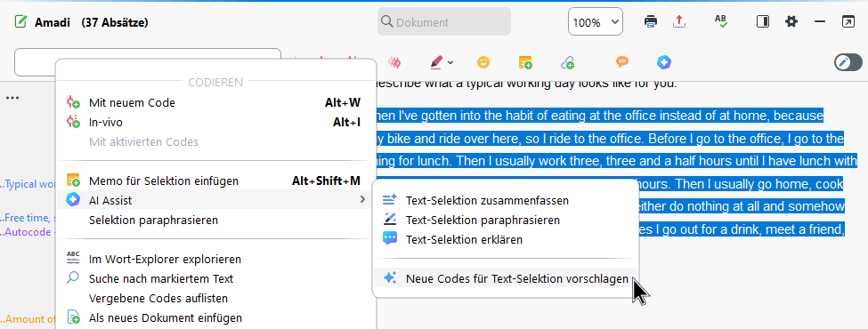The height and width of the screenshot is (329, 868).
Task: Select Text-Selektion erklären
Action: pyautogui.click(x=505, y=239)
